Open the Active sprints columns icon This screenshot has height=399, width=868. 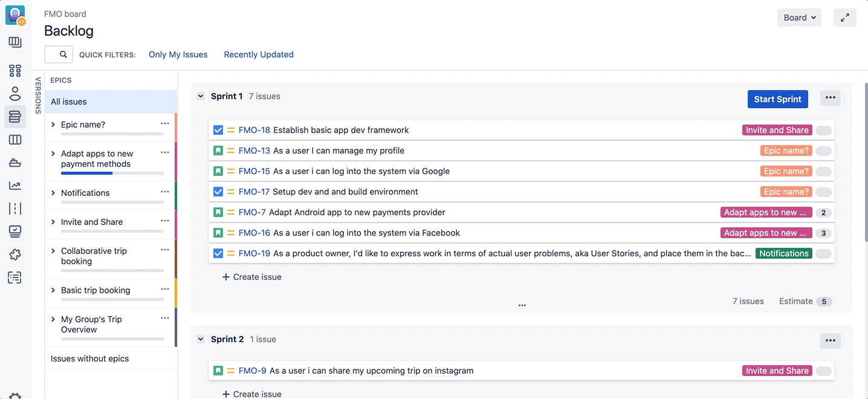[15, 140]
